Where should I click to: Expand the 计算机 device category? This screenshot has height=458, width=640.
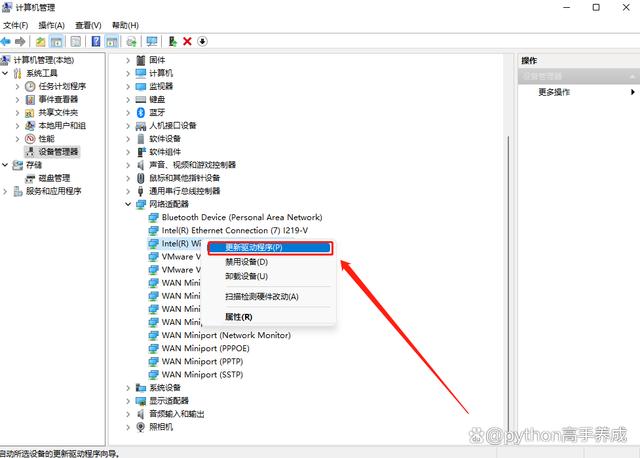tap(128, 73)
